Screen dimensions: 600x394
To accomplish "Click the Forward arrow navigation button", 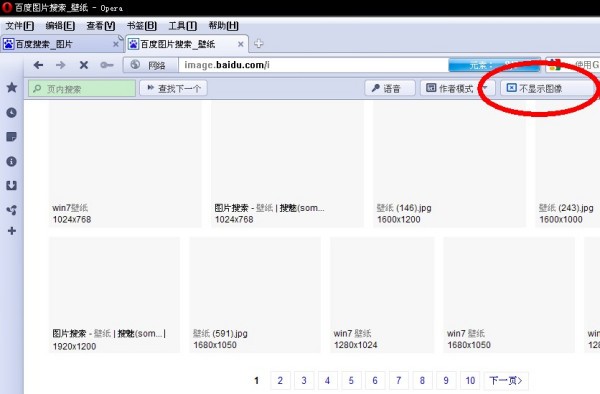I will [60, 65].
